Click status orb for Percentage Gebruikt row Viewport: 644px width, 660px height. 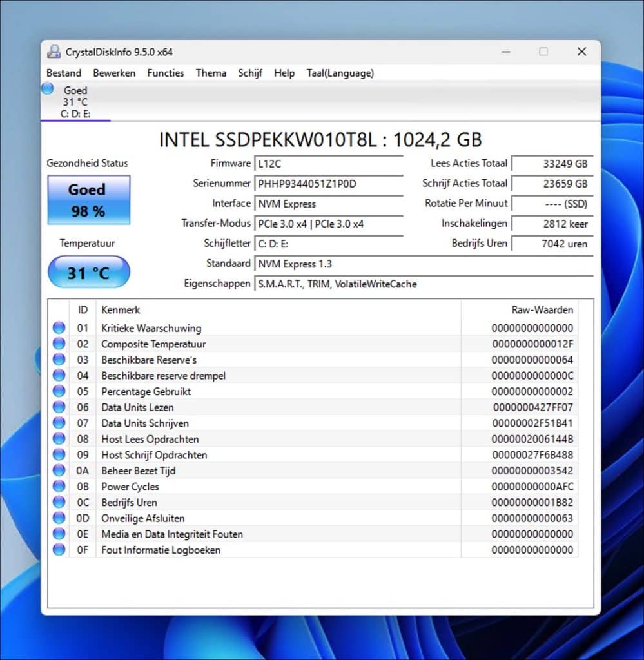coord(59,391)
